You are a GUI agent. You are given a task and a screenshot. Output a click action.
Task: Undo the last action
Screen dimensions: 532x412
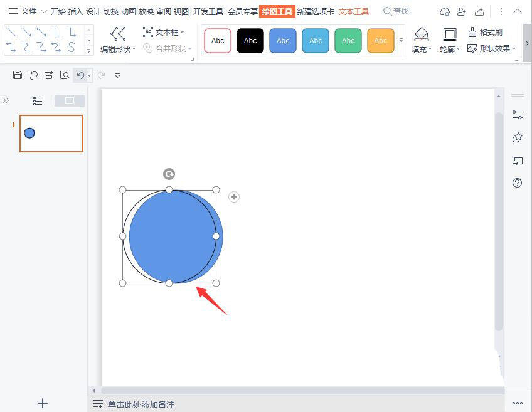pos(80,75)
